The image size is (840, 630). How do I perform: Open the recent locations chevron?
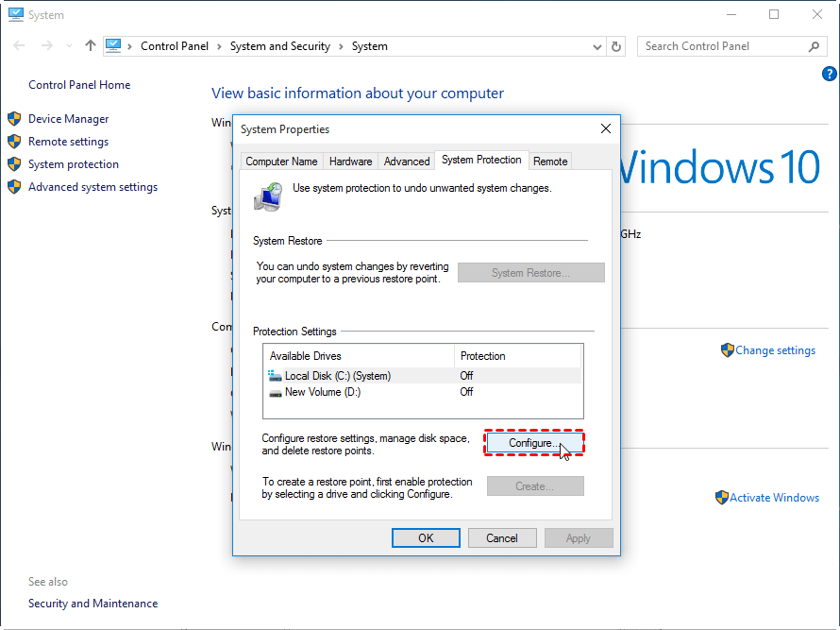[69, 46]
